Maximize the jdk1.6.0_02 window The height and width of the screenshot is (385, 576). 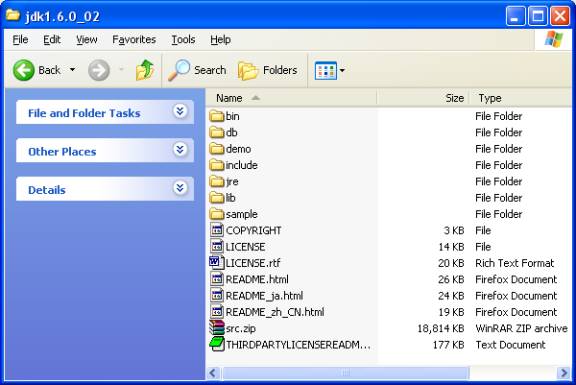click(537, 16)
